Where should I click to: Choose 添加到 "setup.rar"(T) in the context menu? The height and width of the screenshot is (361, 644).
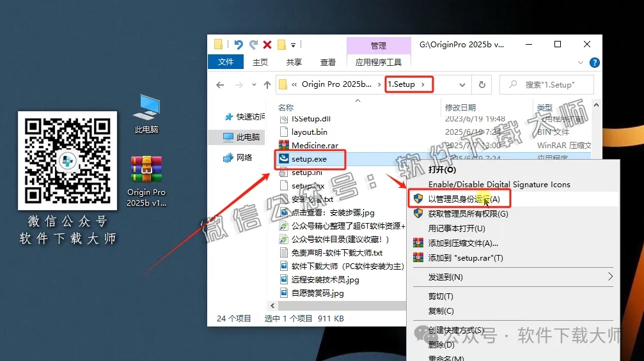tap(466, 258)
